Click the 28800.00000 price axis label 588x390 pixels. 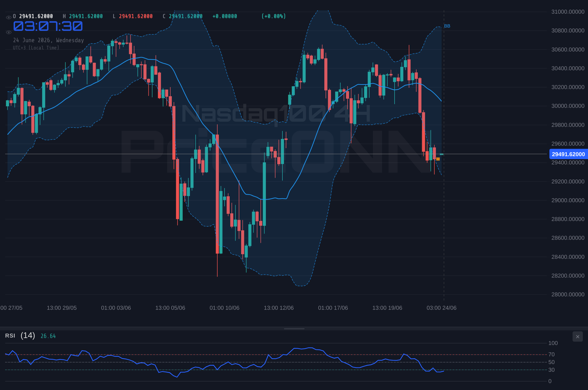[x=568, y=219]
